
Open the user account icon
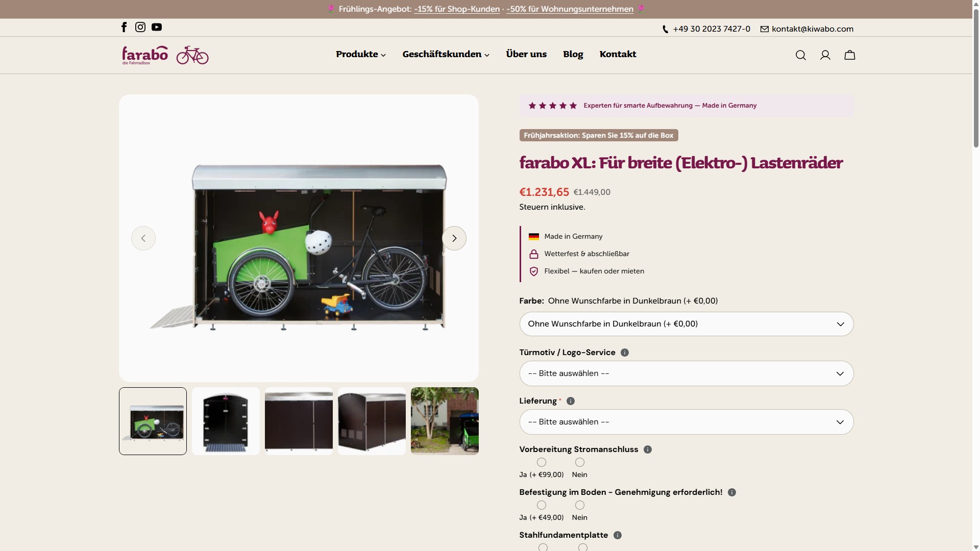(x=825, y=55)
